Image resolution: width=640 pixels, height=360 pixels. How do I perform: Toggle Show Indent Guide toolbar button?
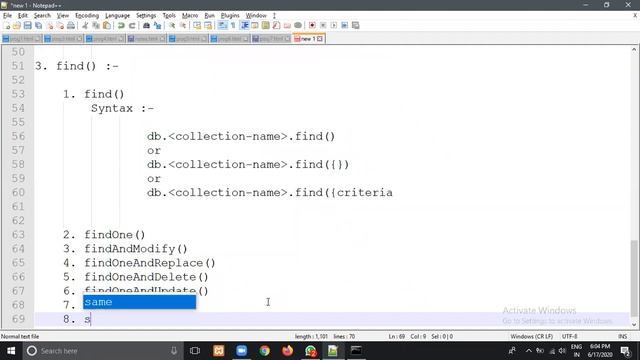[244, 25]
